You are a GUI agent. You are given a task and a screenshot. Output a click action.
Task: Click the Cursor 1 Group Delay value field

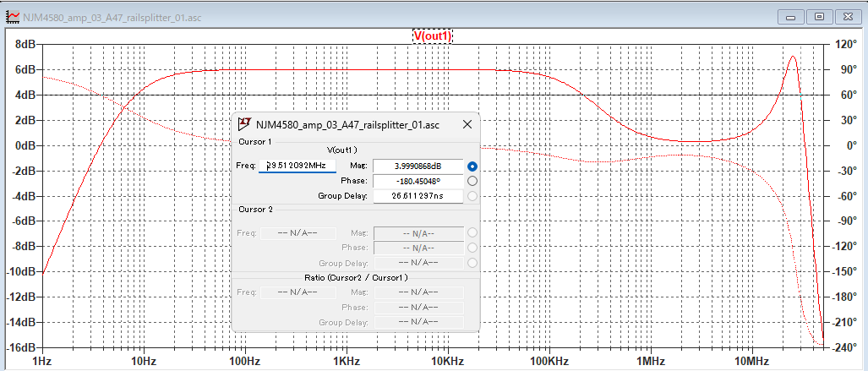click(418, 196)
